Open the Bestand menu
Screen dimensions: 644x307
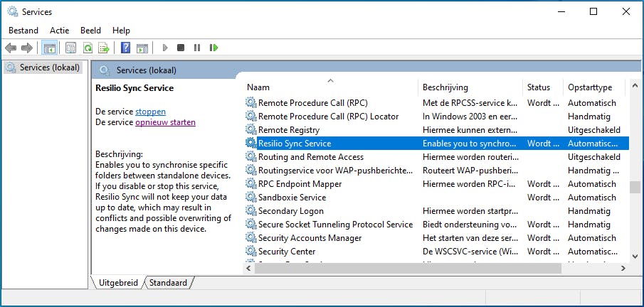[23, 31]
